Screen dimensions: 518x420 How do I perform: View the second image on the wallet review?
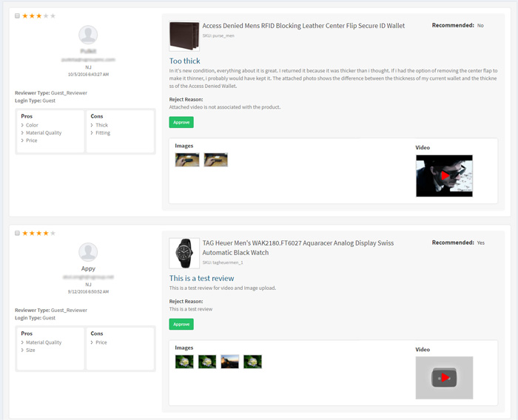[x=216, y=160]
